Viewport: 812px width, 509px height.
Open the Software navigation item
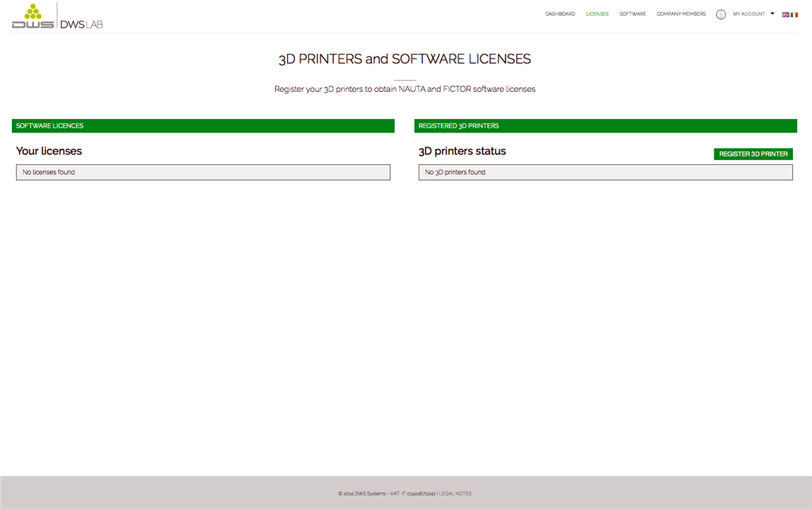[x=632, y=14]
